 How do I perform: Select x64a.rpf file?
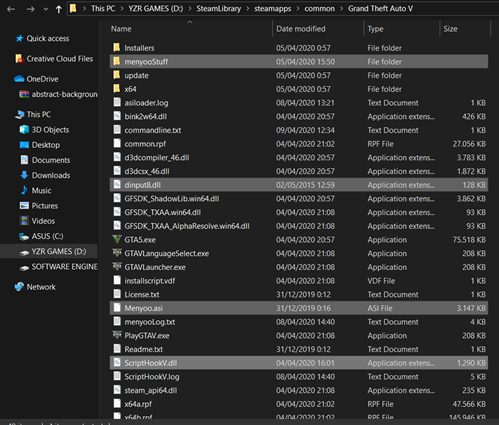pos(138,404)
